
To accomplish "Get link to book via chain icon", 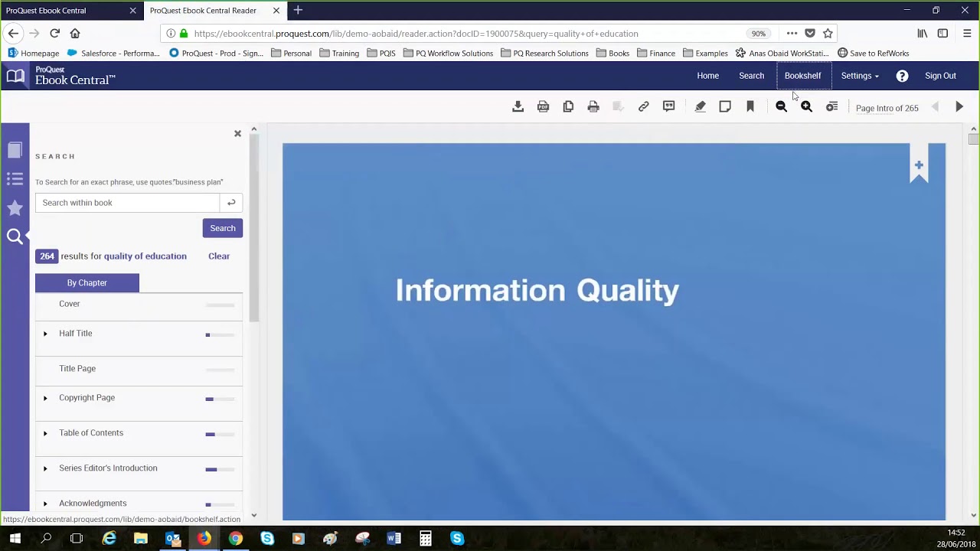I will click(644, 107).
